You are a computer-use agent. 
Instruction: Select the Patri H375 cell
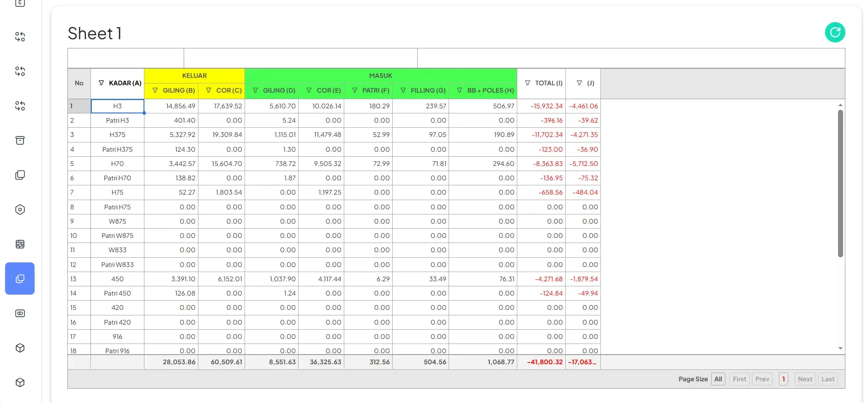[118, 149]
